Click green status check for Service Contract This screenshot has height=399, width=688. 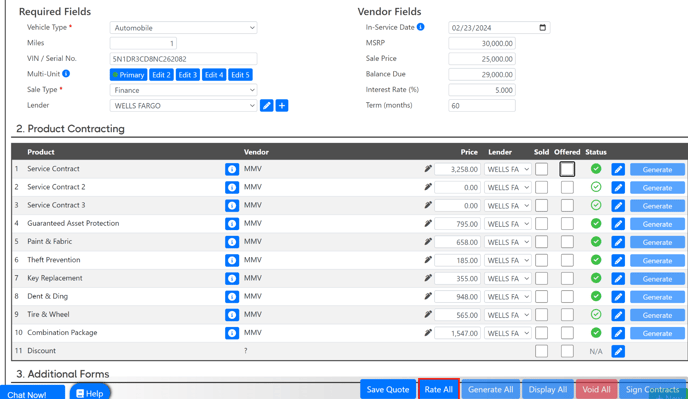(x=595, y=169)
